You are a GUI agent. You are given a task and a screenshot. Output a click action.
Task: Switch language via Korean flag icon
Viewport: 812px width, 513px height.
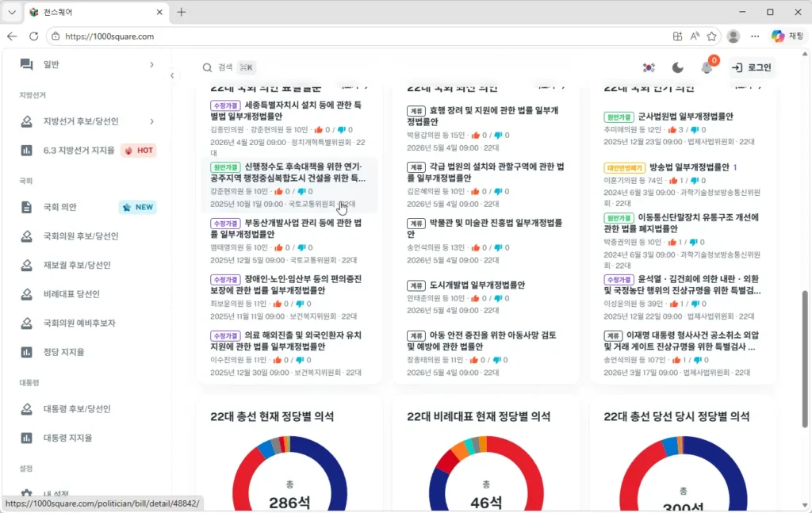[649, 67]
